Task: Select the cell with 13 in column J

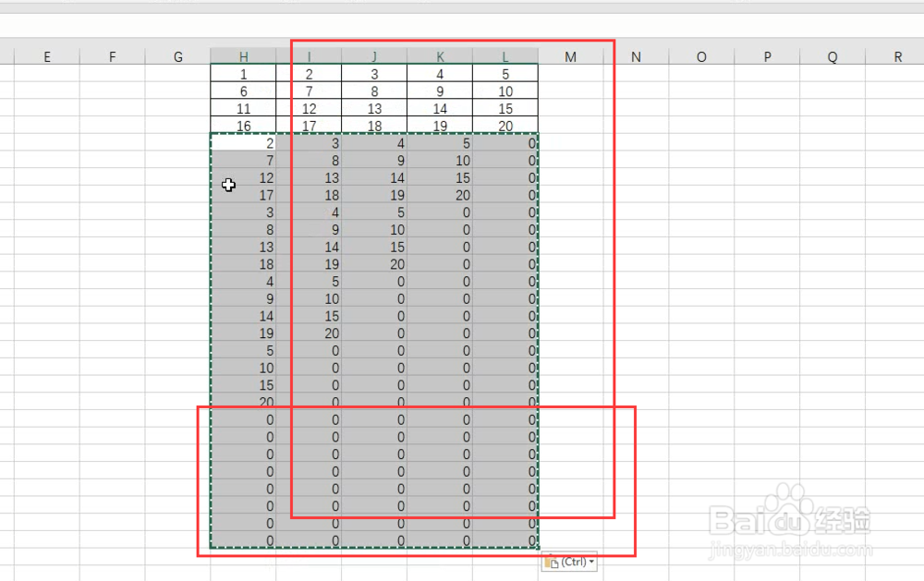Action: point(374,108)
